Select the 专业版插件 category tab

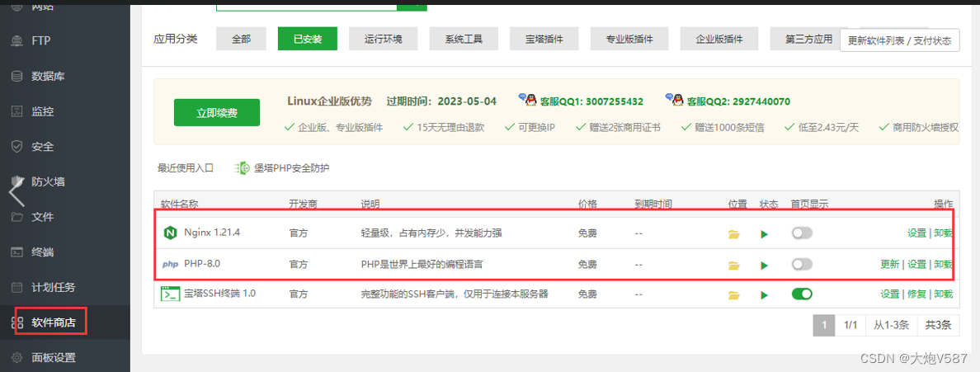[629, 39]
